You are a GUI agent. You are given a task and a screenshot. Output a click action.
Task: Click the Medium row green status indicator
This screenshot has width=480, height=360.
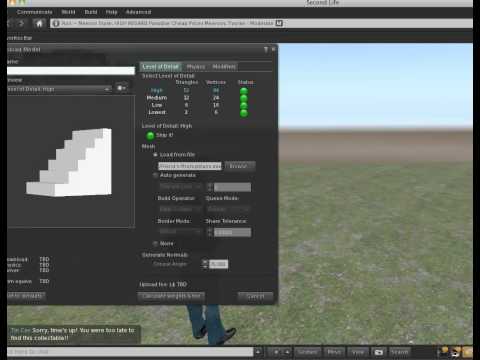point(244,98)
